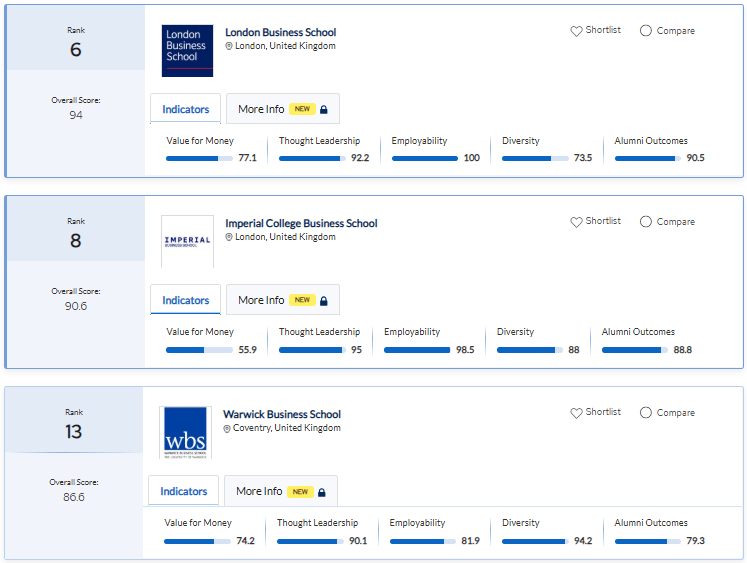Screen dimensions: 747x563
Task: Open the Imperial College Business School title link
Action: pos(301,223)
